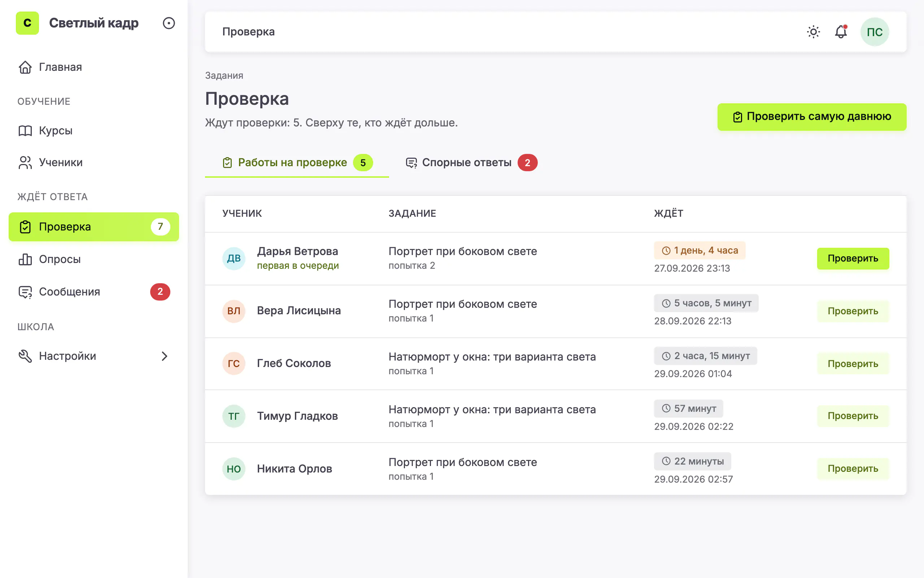The height and width of the screenshot is (578, 924).
Task: Click Проверить for Тимур Гладков
Action: coord(853,416)
